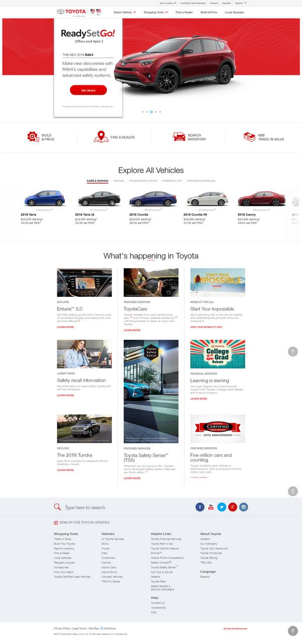
Task: Open Toyota's Twitter icon
Action: tap(221, 507)
